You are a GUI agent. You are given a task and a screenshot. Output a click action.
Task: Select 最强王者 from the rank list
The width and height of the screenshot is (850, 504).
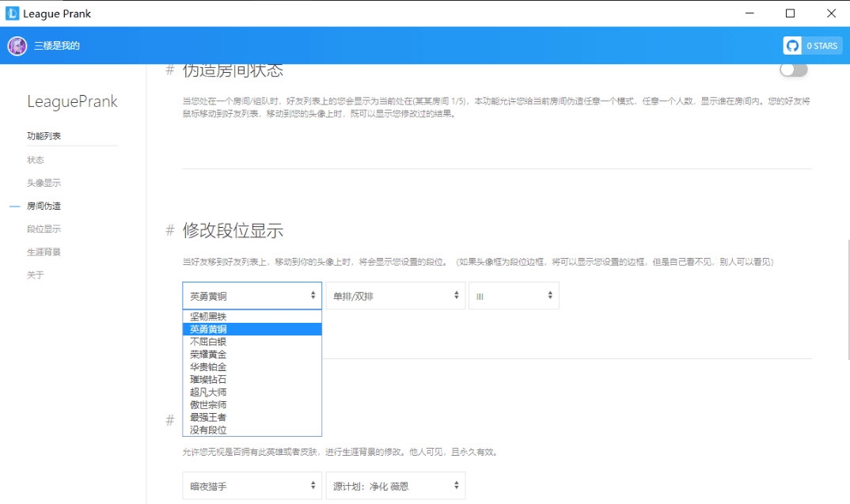210,417
